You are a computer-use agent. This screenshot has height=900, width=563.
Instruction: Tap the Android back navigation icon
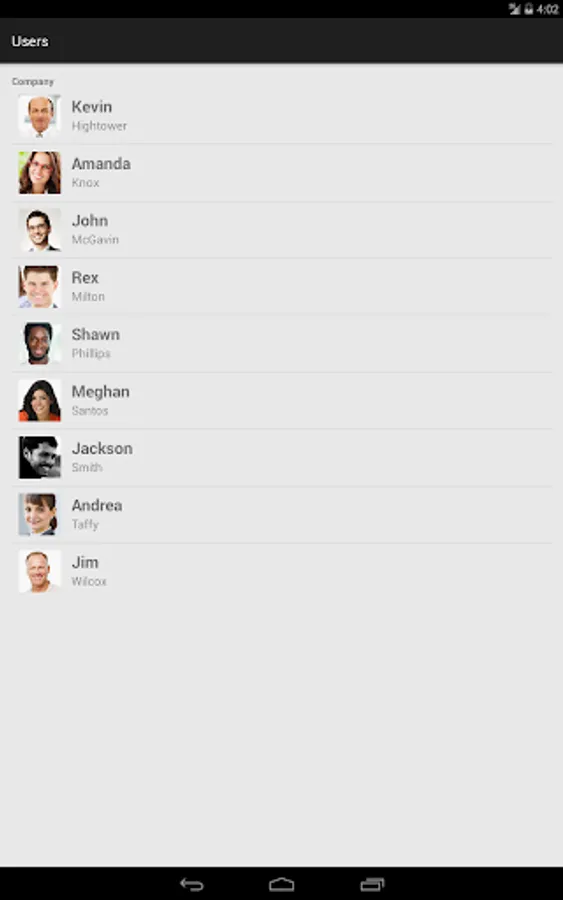click(192, 885)
